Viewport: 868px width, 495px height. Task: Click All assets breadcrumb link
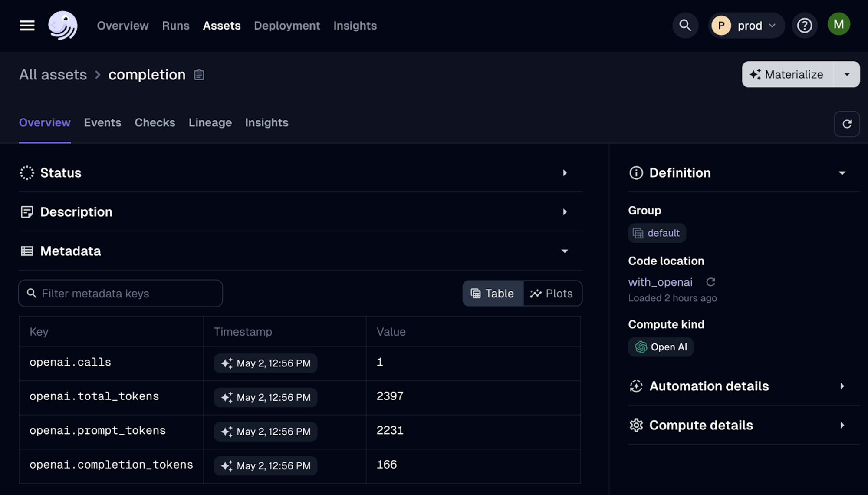point(53,75)
